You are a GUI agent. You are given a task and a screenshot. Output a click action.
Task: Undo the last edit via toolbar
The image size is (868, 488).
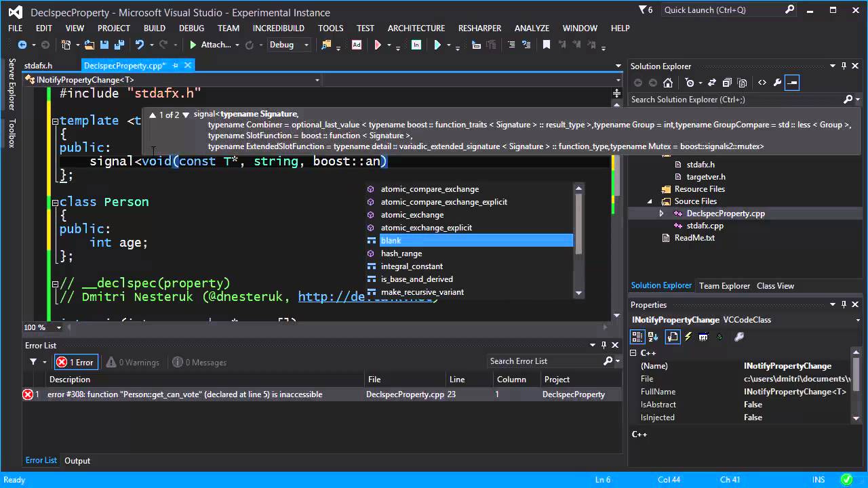tap(140, 45)
